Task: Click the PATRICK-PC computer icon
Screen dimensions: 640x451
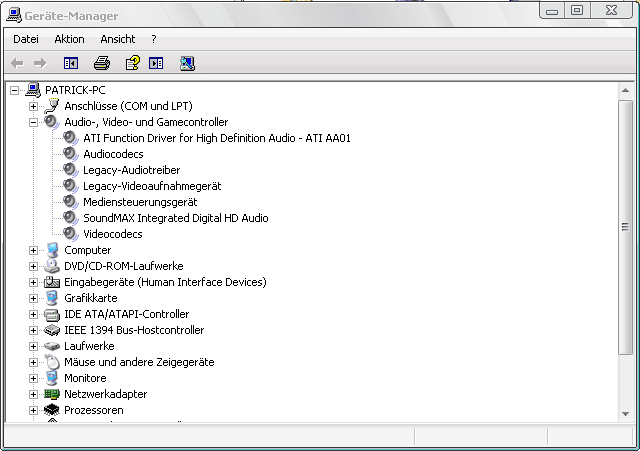Action: pyautogui.click(x=33, y=90)
